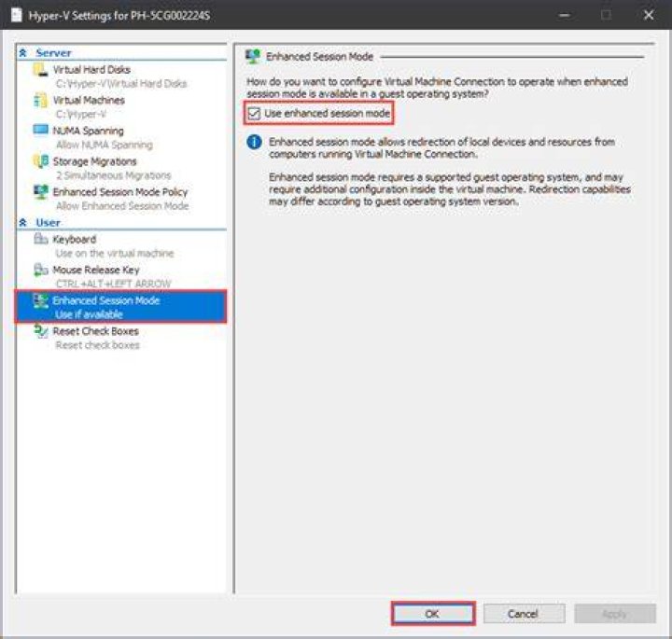Toggle Use enhanced session mode checkbox
The image size is (672, 639).
pyautogui.click(x=254, y=114)
